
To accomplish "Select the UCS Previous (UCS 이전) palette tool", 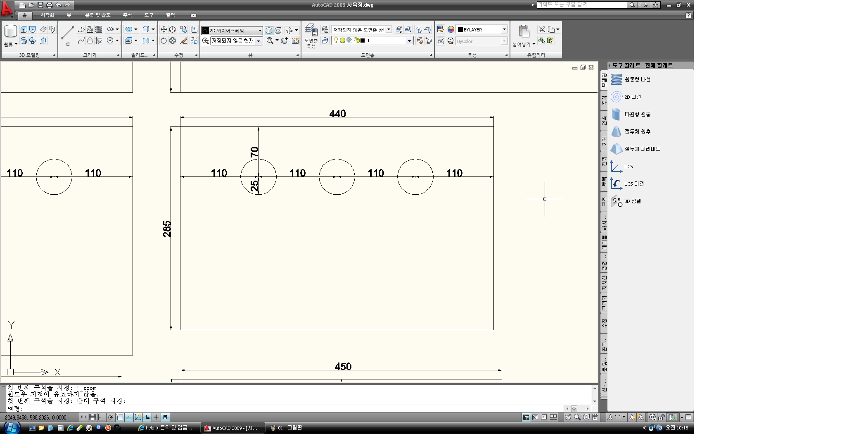I will tap(627, 184).
